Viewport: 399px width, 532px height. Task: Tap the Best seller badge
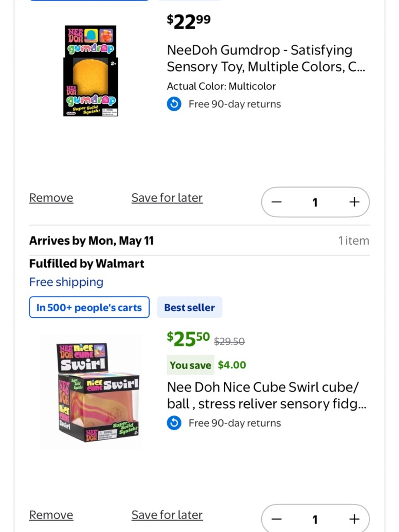(x=190, y=307)
